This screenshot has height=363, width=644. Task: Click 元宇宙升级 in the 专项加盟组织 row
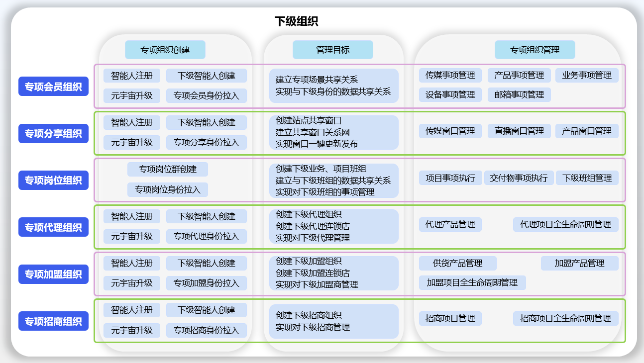(x=132, y=283)
